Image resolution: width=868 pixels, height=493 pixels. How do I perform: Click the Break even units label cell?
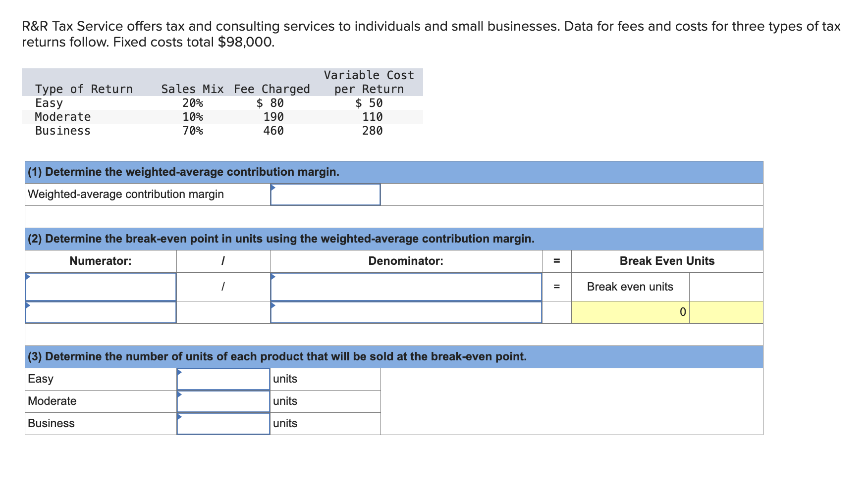click(x=630, y=287)
